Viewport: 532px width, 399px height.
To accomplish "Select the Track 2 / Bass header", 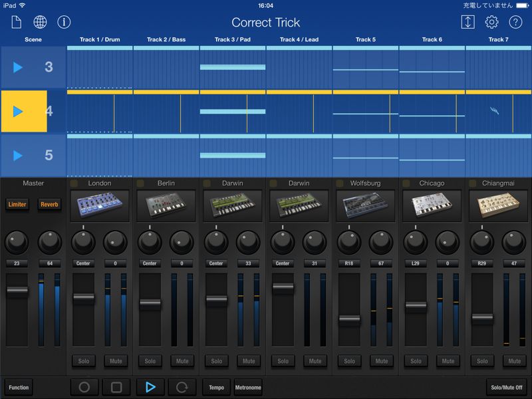I will 166,39.
